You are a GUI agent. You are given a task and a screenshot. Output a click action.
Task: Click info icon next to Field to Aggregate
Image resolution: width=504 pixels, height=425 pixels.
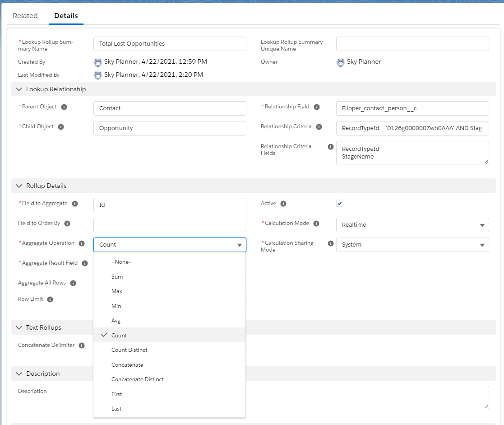click(75, 204)
